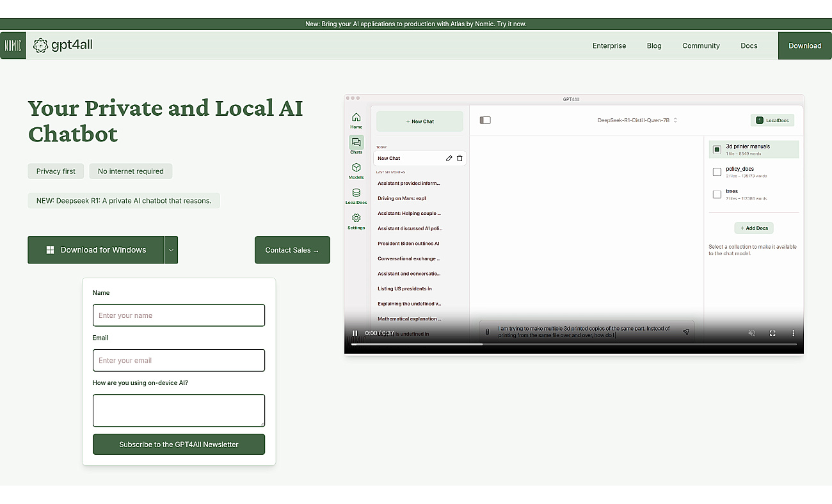Enter fullscreen for the demo video
The width and height of the screenshot is (832, 504).
[x=772, y=333]
